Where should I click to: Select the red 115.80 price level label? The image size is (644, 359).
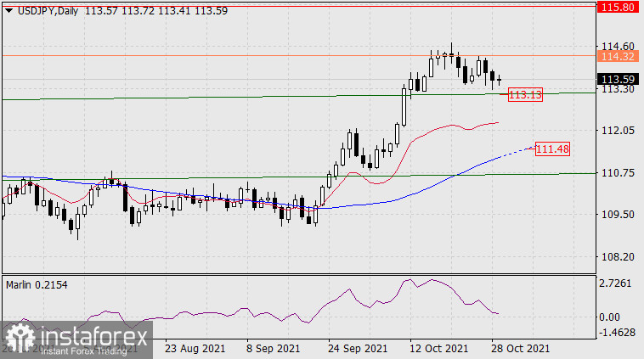pos(618,7)
